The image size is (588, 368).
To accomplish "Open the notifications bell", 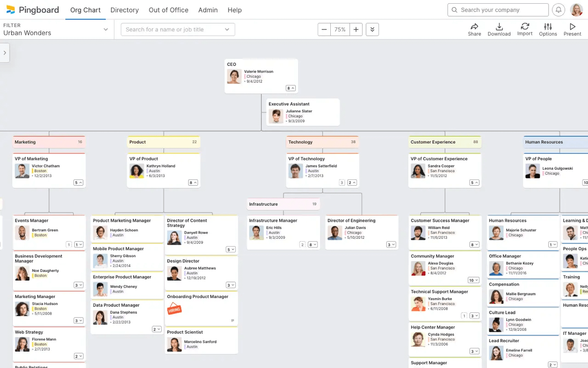I will tap(559, 10).
